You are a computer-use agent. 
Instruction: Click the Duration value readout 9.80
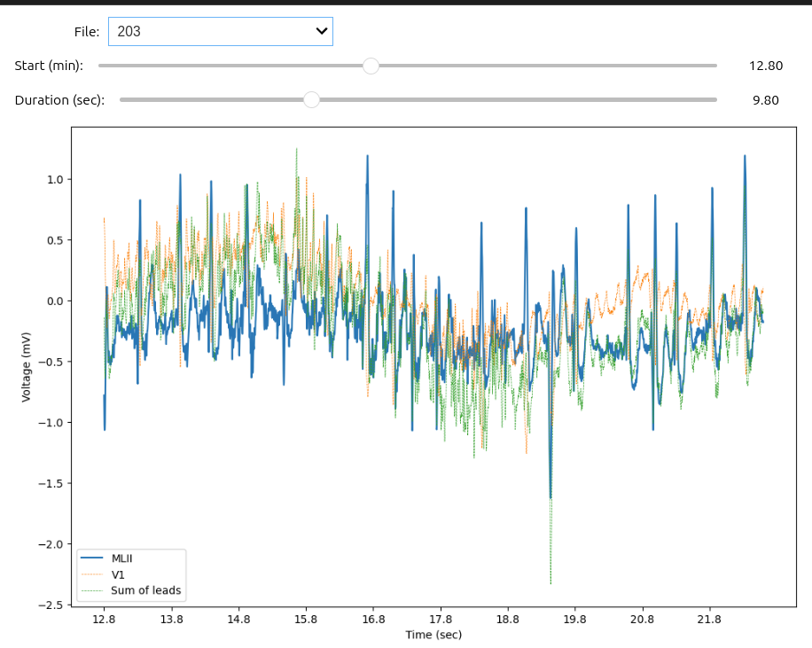point(766,100)
